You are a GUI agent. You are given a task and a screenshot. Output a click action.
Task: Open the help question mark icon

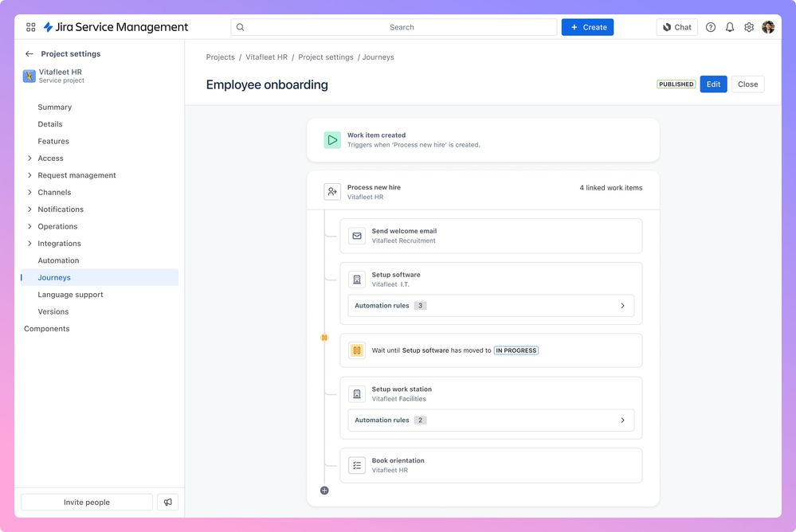711,27
